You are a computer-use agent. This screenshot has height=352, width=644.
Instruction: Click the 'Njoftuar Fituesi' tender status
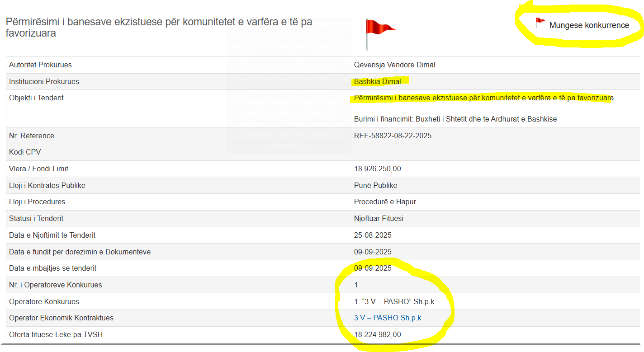[x=379, y=219]
